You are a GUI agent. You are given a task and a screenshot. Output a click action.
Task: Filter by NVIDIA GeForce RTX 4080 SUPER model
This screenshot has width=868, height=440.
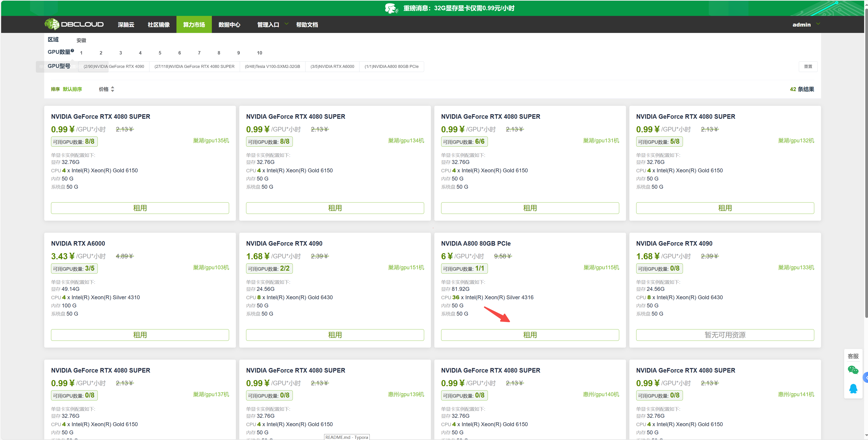(x=194, y=67)
